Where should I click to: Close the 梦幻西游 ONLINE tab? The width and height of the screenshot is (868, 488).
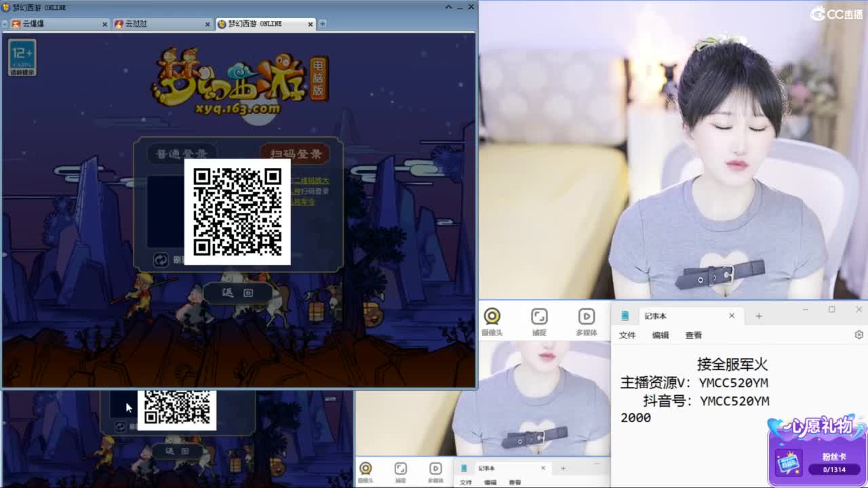tap(311, 24)
